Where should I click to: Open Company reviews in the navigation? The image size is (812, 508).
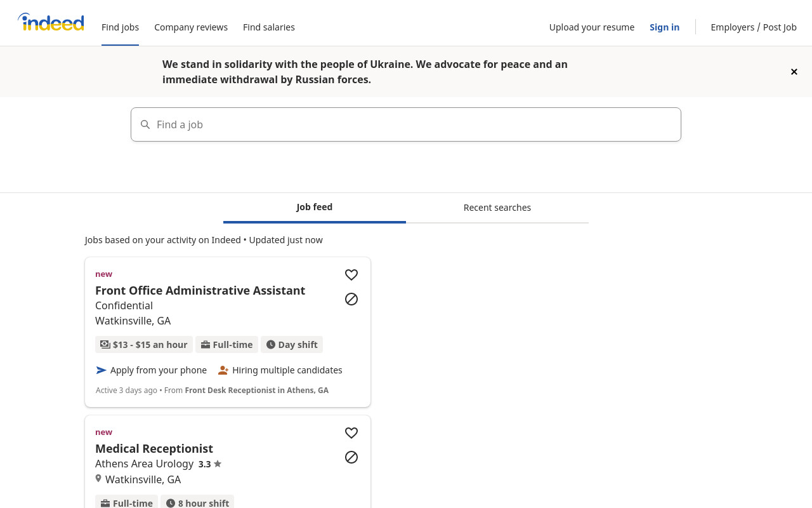pos(191,27)
